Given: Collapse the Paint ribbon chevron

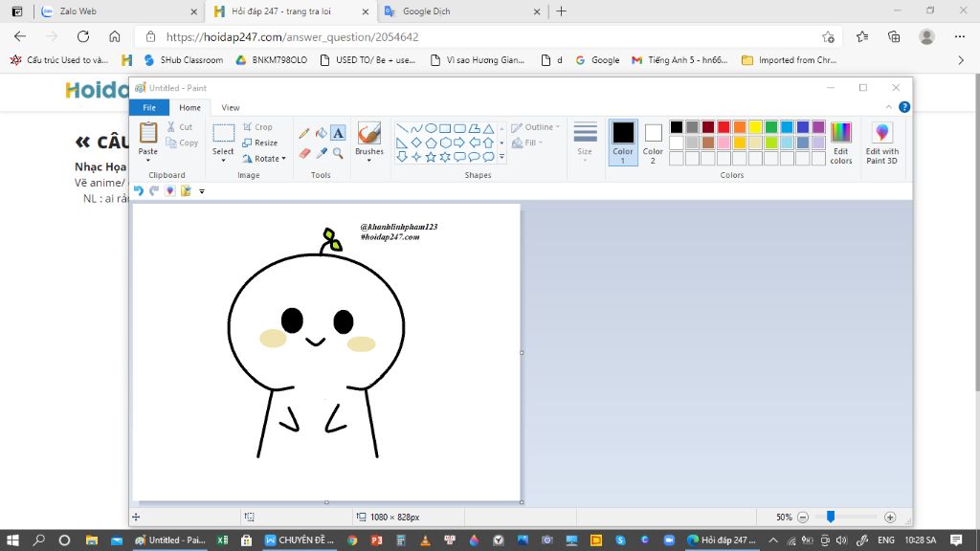Looking at the screenshot, I should 889,107.
